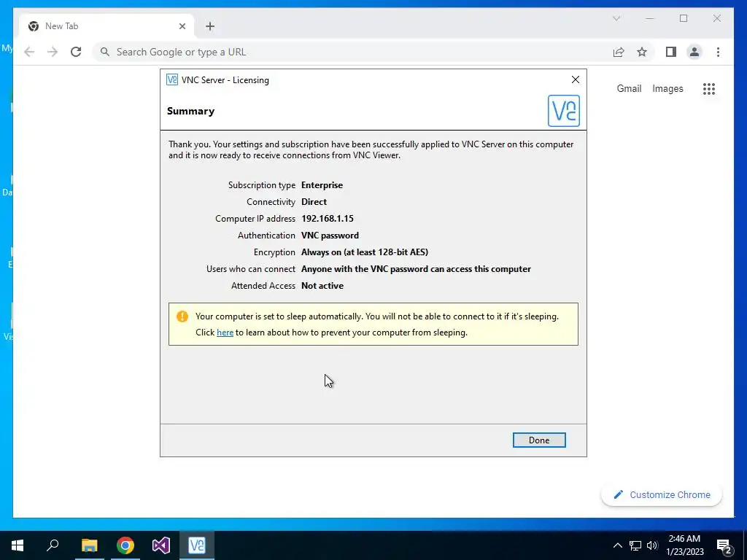This screenshot has width=747, height=560.
Task: Click 'Always on (at least 128-bit AES)' text
Action: 365,252
